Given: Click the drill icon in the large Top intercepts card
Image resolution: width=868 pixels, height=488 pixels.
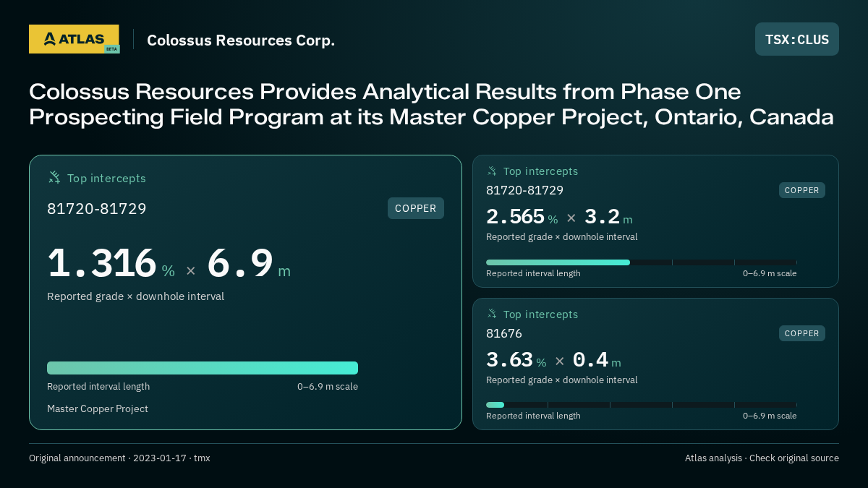Looking at the screenshot, I should 54,177.
